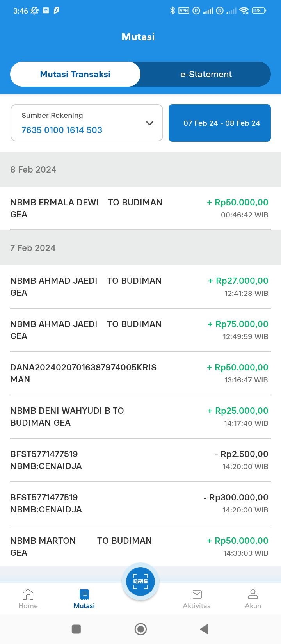Open the QRIS scan button

140,581
